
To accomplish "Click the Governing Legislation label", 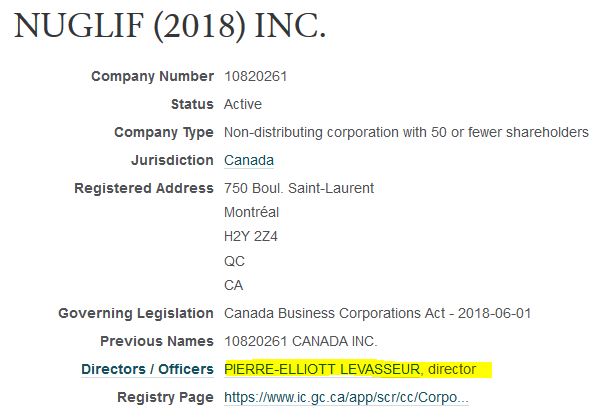I will (x=136, y=314).
